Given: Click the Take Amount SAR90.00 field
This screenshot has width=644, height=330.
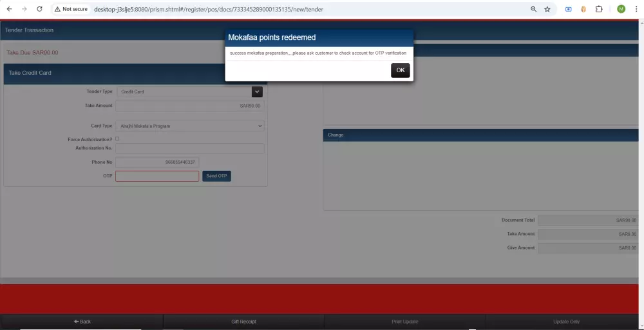Looking at the screenshot, I should pos(190,106).
